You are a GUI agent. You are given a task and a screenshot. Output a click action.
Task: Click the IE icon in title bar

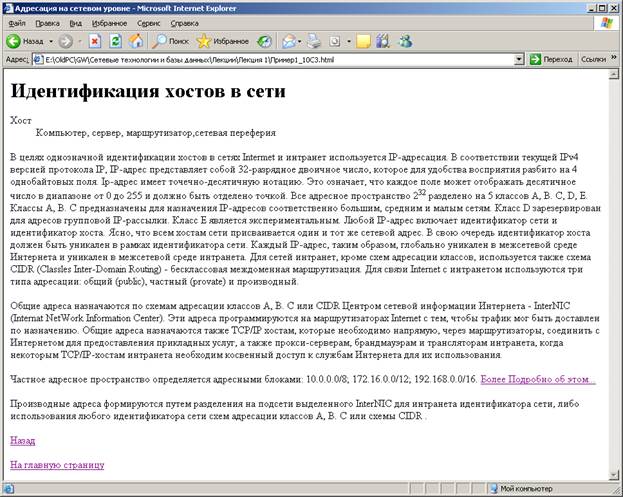[8, 8]
